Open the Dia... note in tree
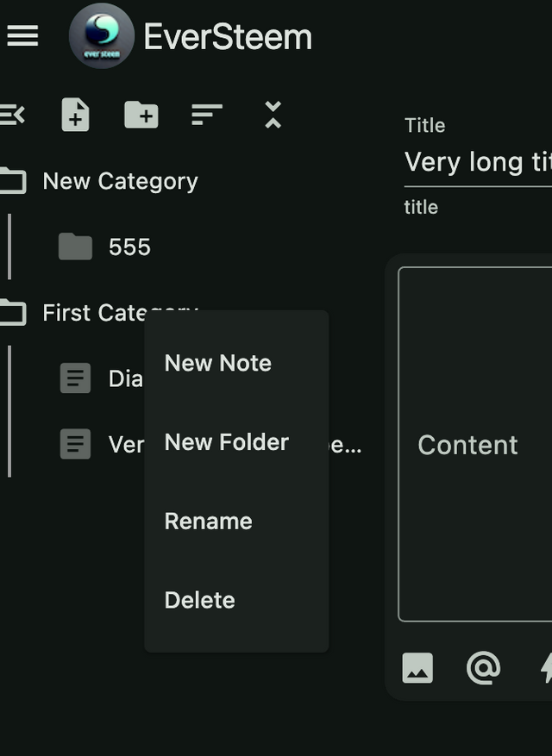552x756 pixels. coord(101,378)
